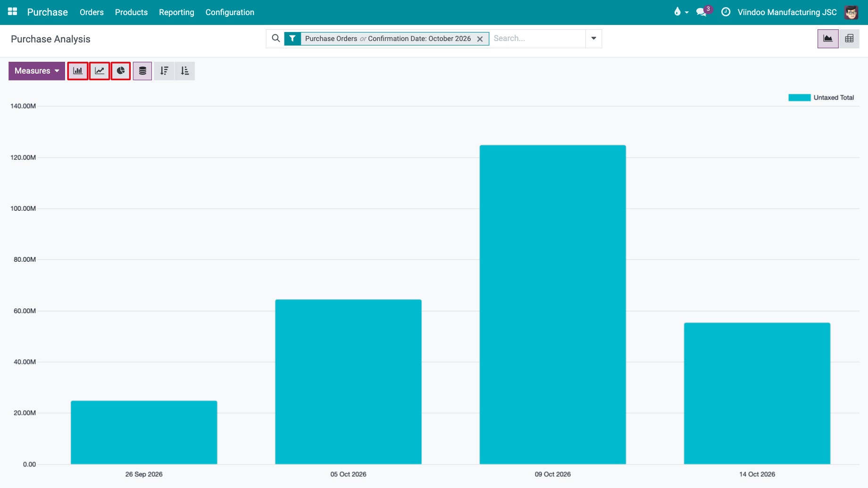Open the Orders menu
Screen dimensions: 868x488
pyautogui.click(x=92, y=12)
